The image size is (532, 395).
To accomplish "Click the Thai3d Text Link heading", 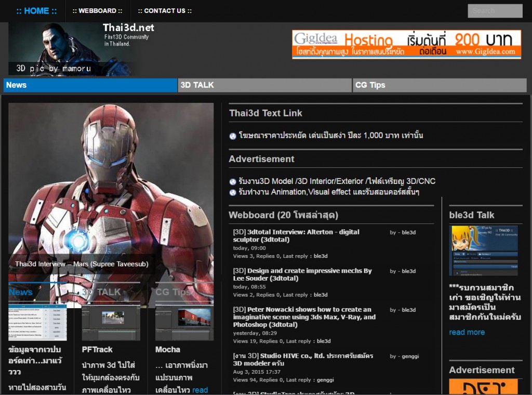I will [265, 113].
